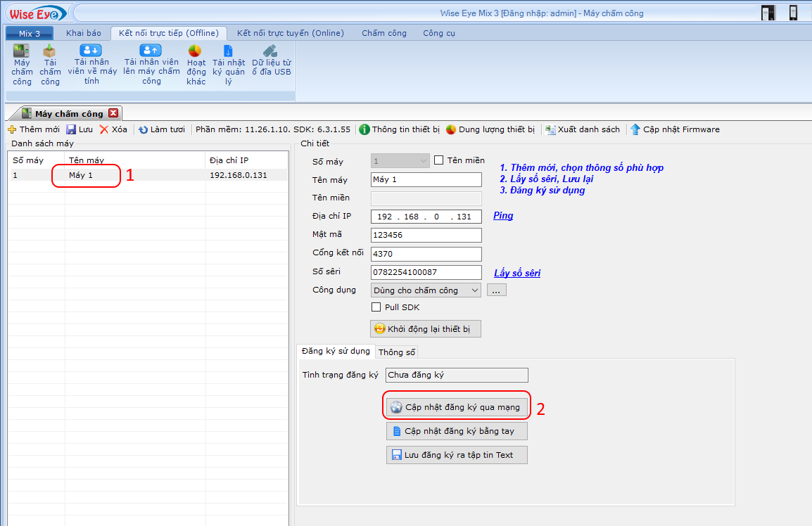Click Dữ liệu từ ổ đĩa USB icon
This screenshot has width=812, height=526.
pos(270,51)
